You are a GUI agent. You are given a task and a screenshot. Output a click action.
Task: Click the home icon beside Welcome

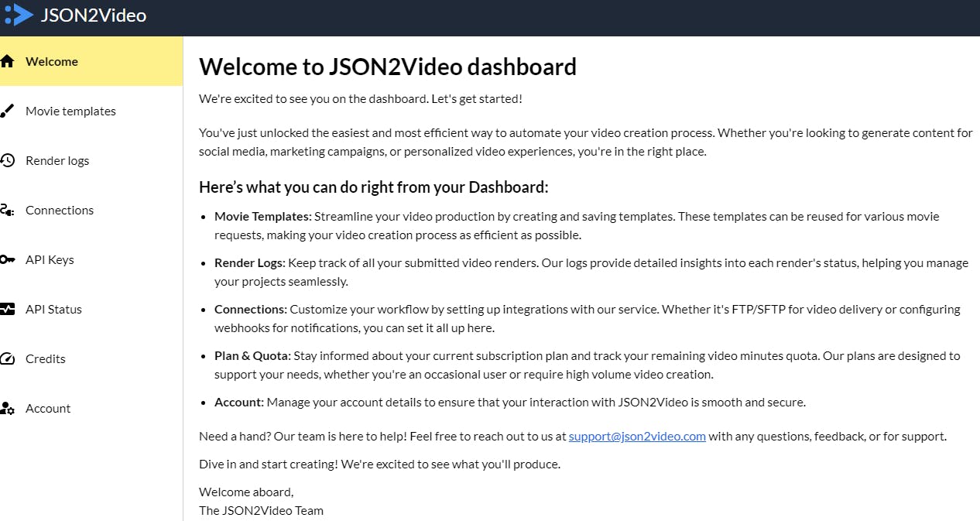click(x=7, y=61)
